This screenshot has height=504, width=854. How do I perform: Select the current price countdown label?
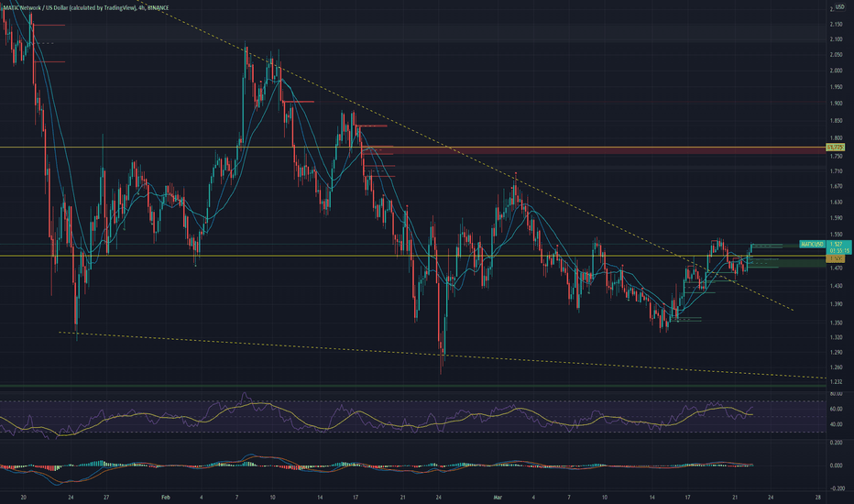pyautogui.click(x=838, y=251)
